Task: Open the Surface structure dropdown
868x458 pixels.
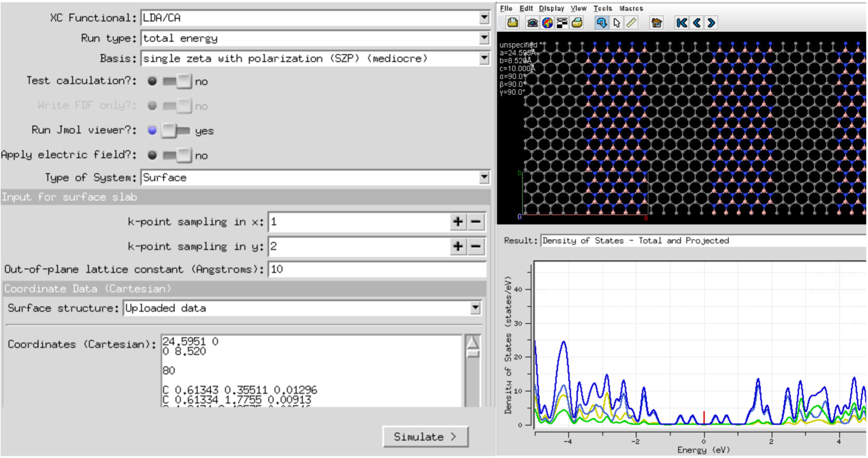Action: (475, 308)
